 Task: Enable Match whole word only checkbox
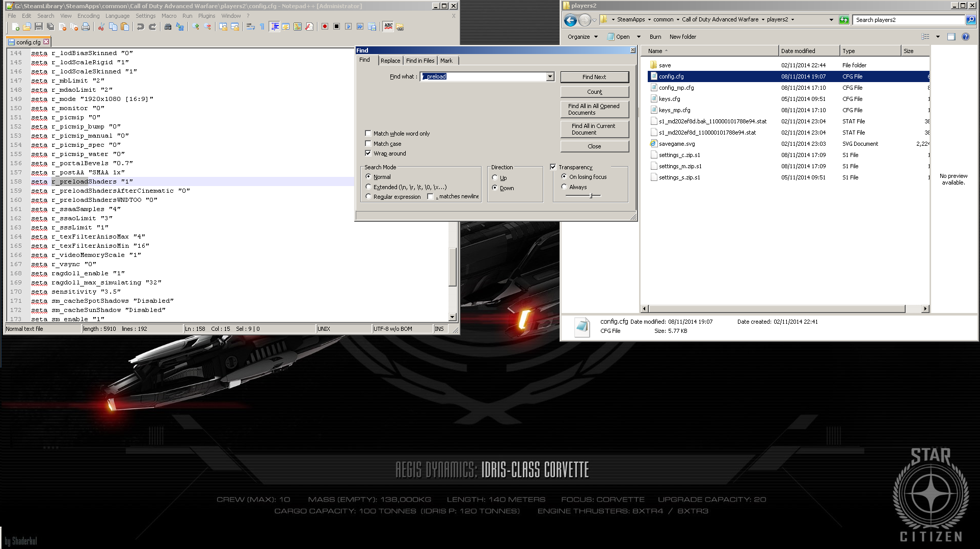[x=368, y=134]
